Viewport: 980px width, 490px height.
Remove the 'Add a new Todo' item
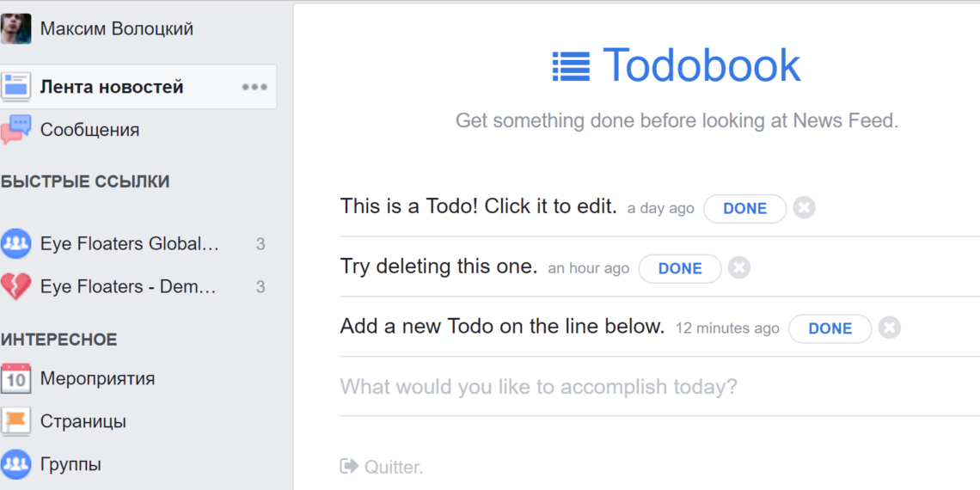point(890,328)
